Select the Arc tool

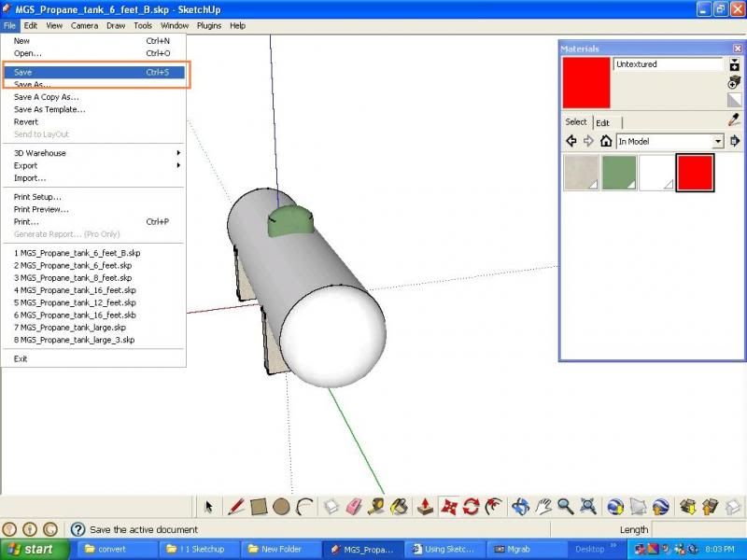pos(304,505)
